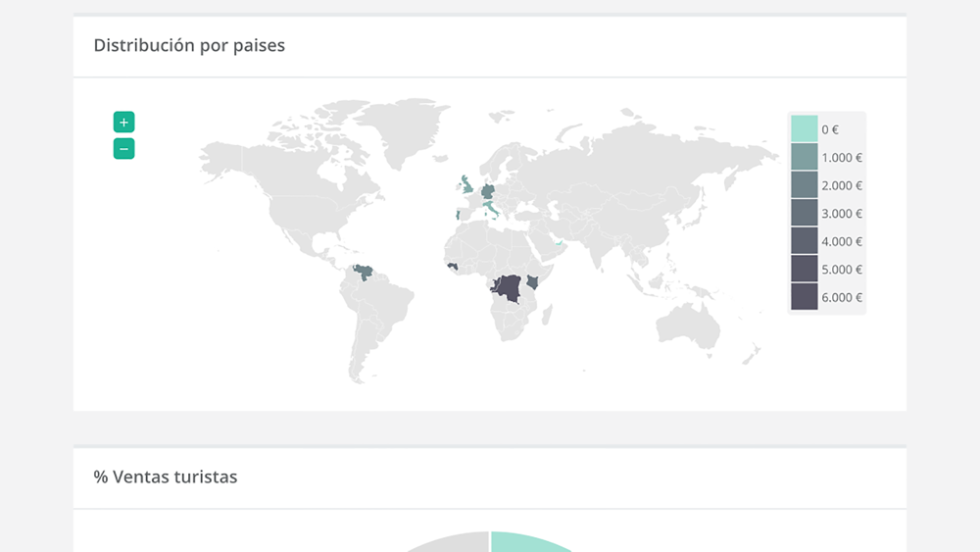Screen dimensions: 980x552
Task: Click the dark Congo region on map
Action: tap(508, 289)
